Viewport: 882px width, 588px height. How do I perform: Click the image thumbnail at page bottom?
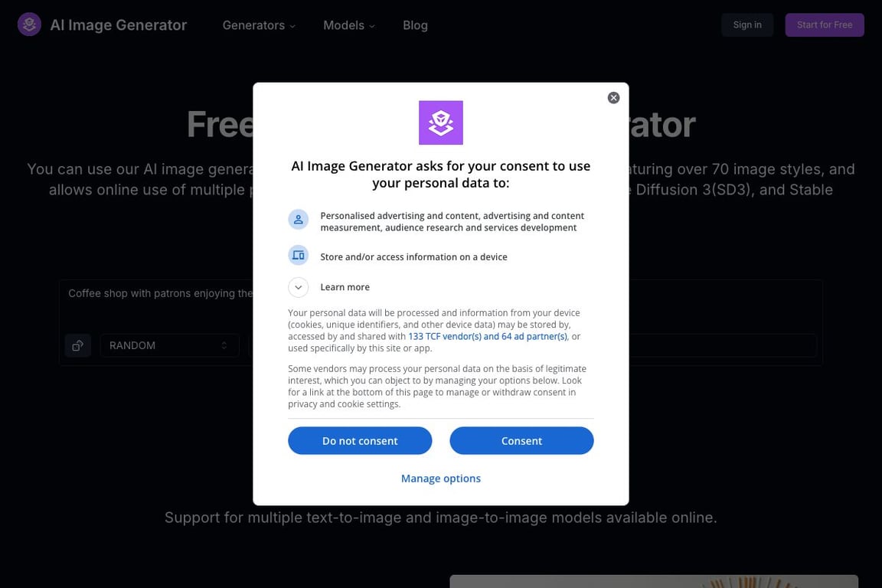coord(654,581)
